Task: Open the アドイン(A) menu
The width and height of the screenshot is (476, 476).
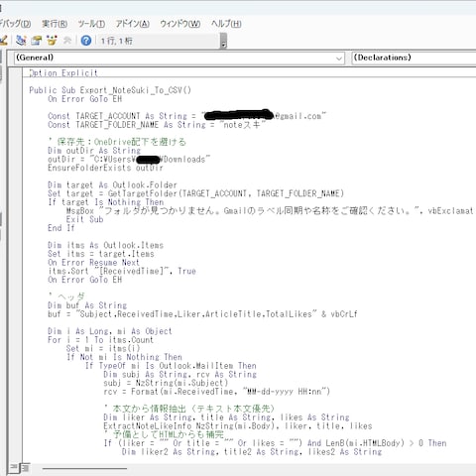Action: 132,24
